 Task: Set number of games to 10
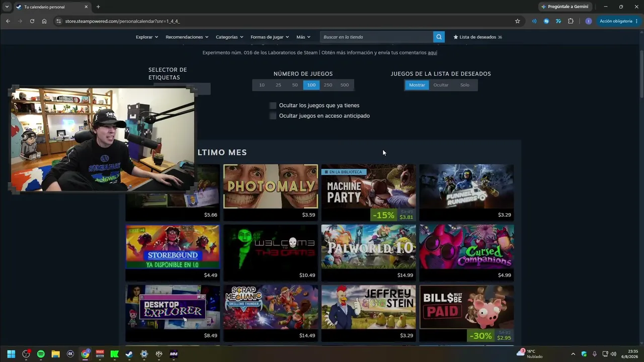tap(262, 85)
